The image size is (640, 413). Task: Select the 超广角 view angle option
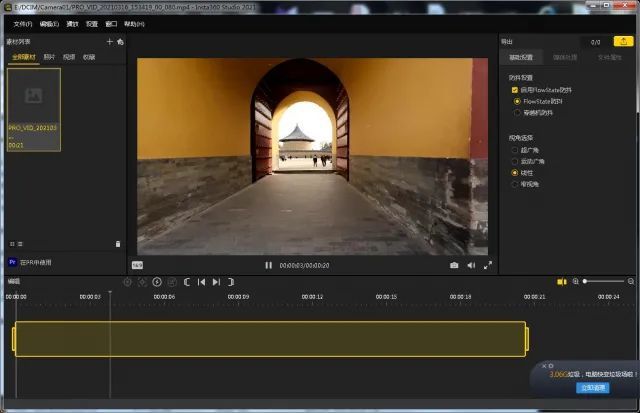point(517,149)
